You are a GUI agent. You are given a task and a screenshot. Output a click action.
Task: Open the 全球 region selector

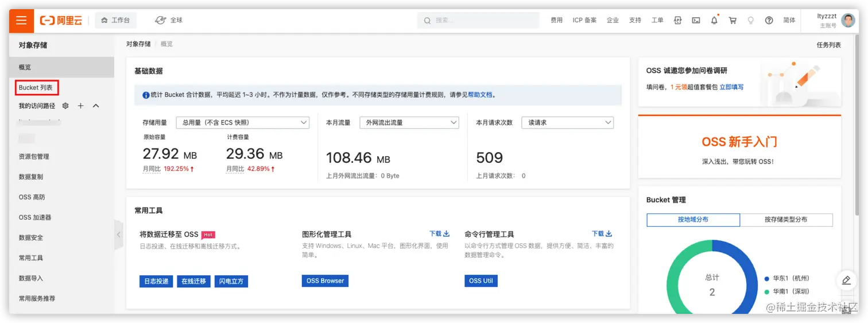[x=169, y=20]
